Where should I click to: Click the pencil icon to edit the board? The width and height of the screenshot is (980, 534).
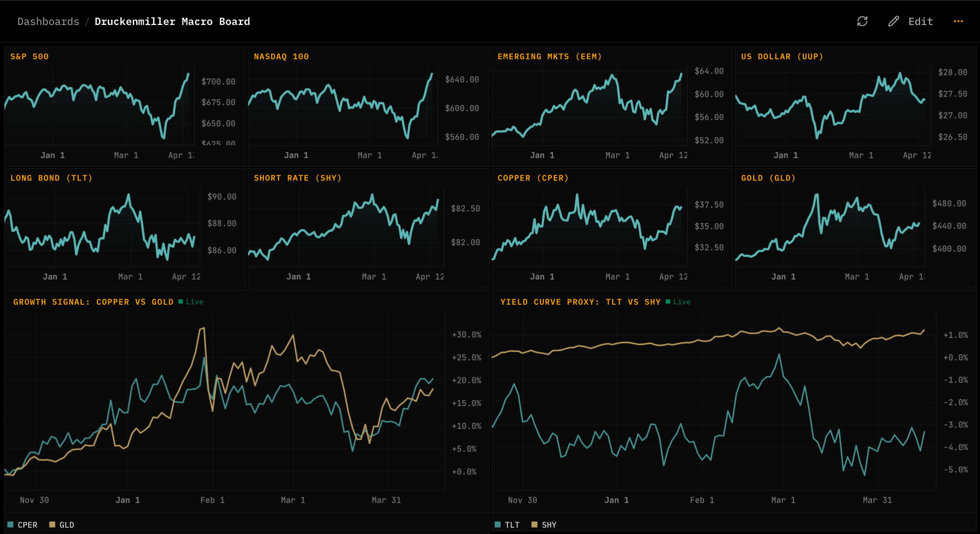click(x=893, y=21)
